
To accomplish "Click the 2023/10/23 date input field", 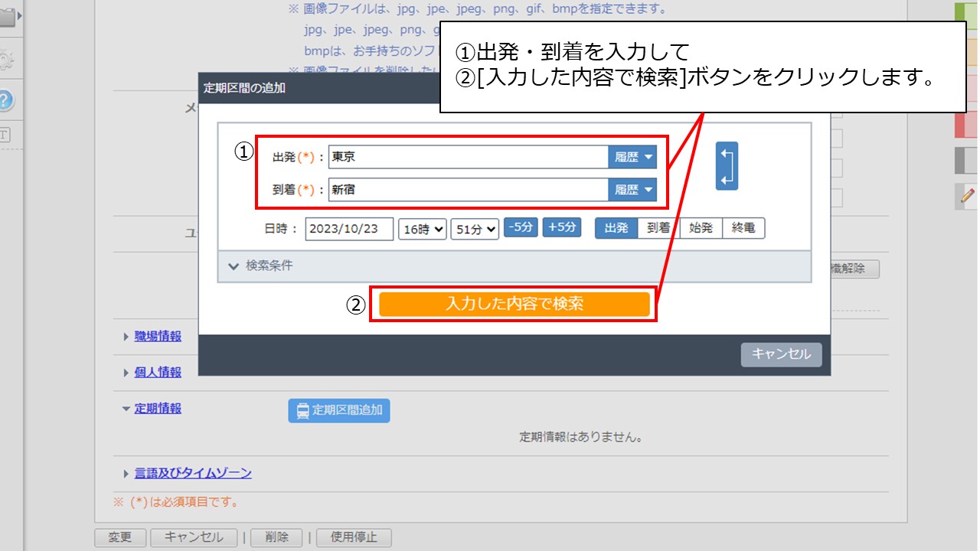I will [x=349, y=227].
